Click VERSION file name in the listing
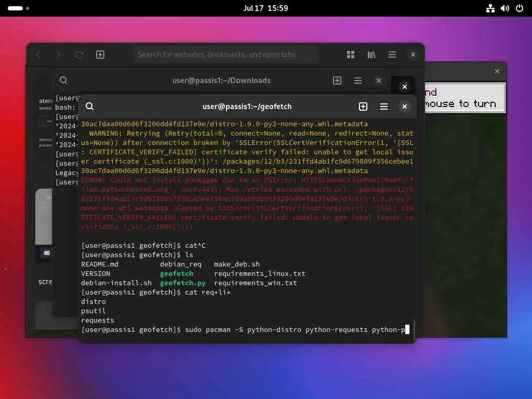 point(96,273)
